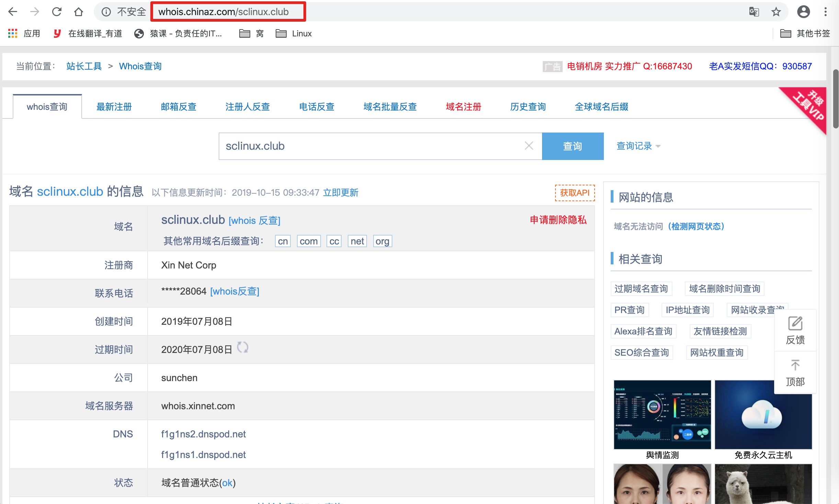This screenshot has height=504, width=839.
Task: Switch to the 邮箱反查 tab
Action: point(178,107)
